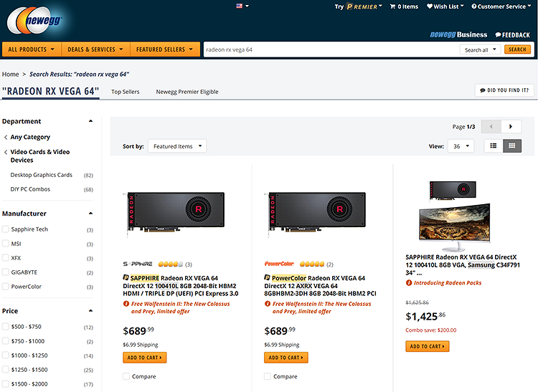The image size is (538, 392).
Task: Click back chevron beside Any Category
Action: point(6,138)
